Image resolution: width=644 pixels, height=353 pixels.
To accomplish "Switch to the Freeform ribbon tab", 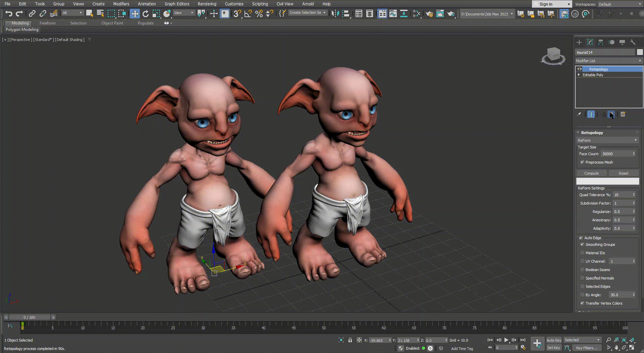I will pos(47,23).
